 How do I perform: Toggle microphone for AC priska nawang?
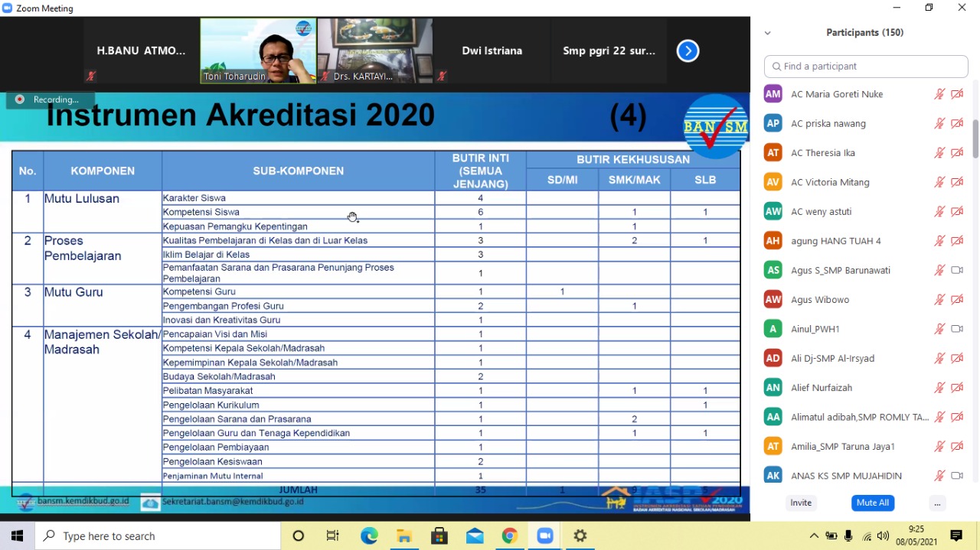939,123
